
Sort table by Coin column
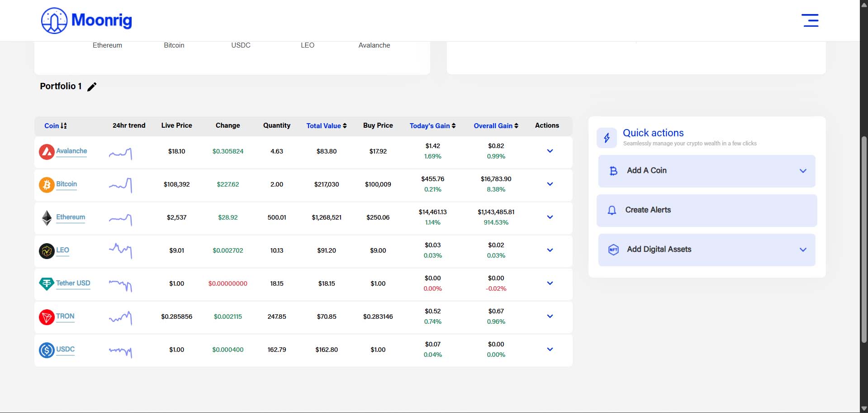56,126
